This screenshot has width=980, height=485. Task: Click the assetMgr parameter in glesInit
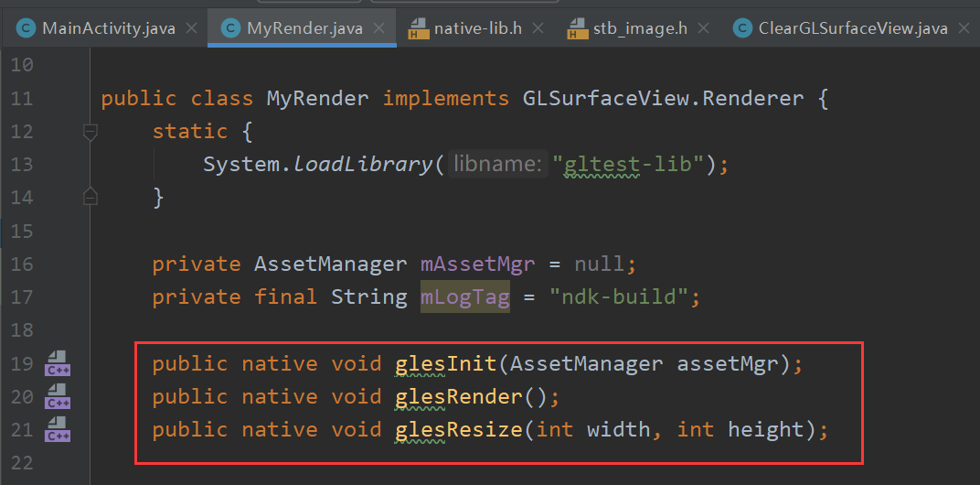pyautogui.click(x=728, y=363)
